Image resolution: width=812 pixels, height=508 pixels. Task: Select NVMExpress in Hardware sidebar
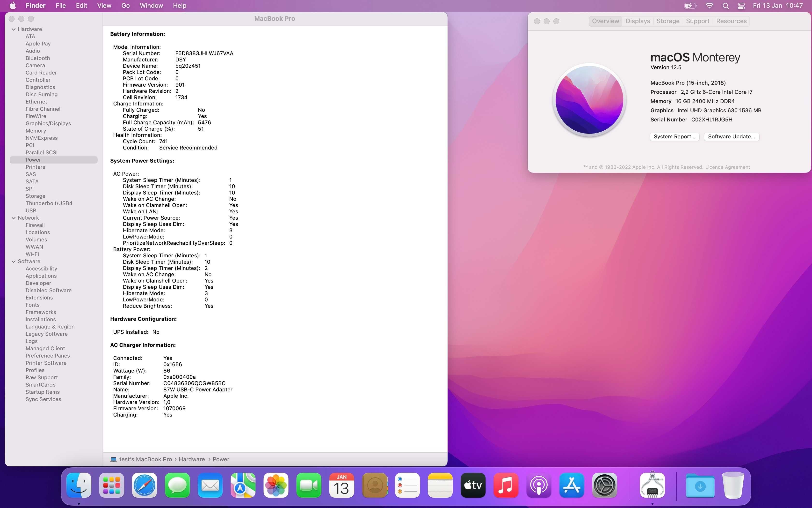click(42, 138)
